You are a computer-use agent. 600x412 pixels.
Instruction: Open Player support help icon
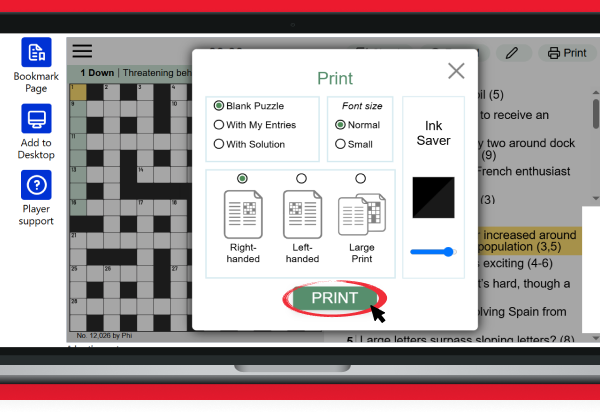point(36,185)
